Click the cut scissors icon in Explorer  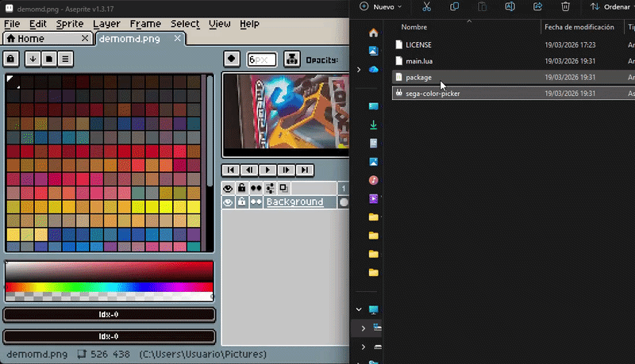426,6
